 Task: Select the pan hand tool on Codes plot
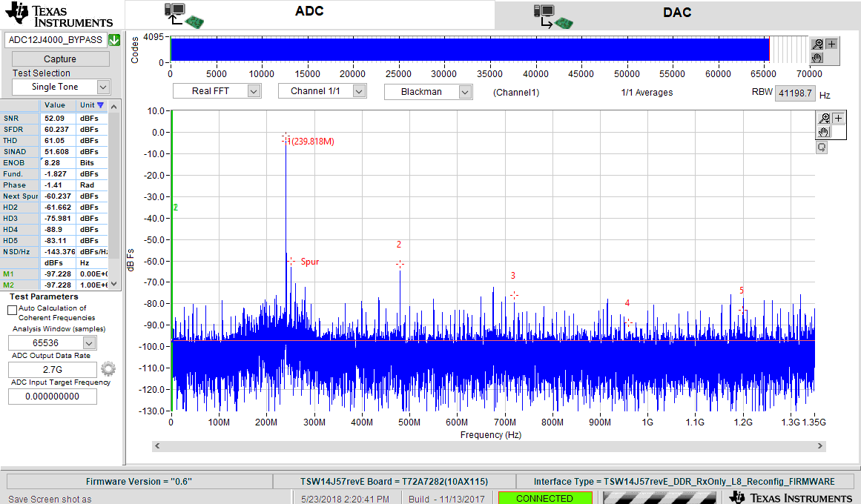[817, 58]
